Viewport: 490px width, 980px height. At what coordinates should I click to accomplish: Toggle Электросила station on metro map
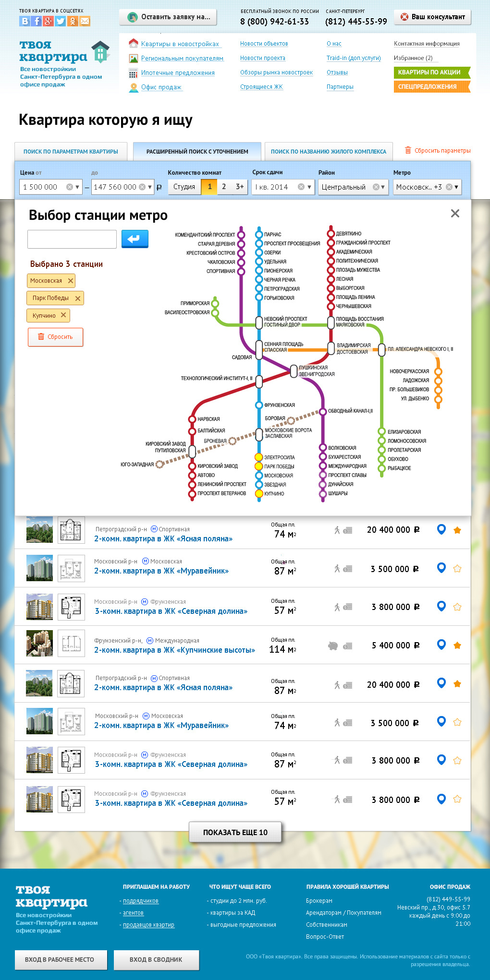coord(258,457)
